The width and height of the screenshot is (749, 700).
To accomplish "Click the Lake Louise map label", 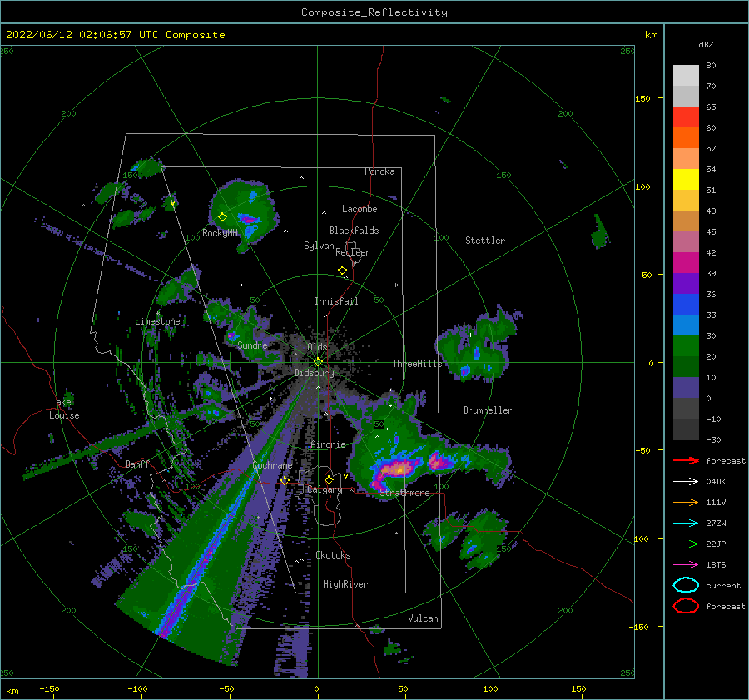I will pos(64,409).
